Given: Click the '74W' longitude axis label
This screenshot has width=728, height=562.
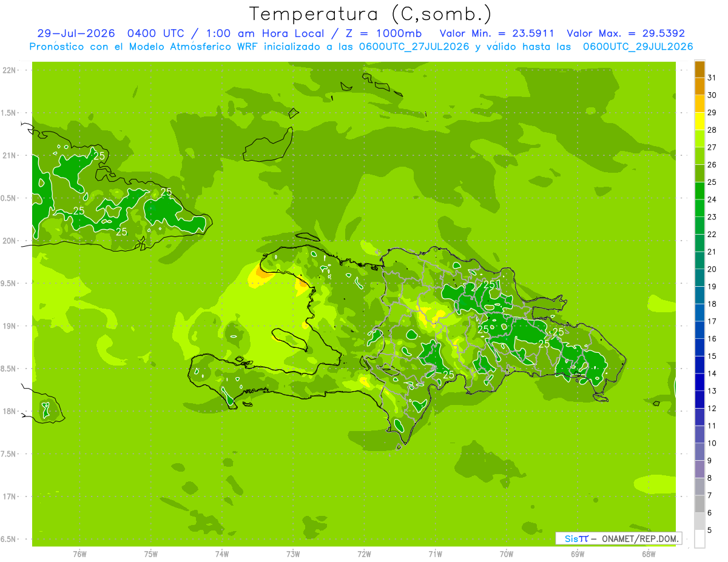Looking at the screenshot, I should pyautogui.click(x=221, y=554).
